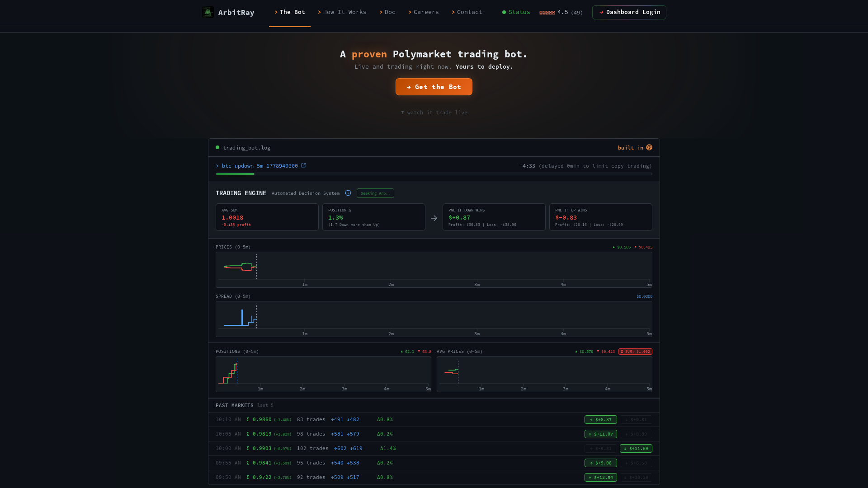This screenshot has height=488, width=868.
Task: Click the $+11.07 up badge in 10:05 AM row
Action: click(x=601, y=434)
